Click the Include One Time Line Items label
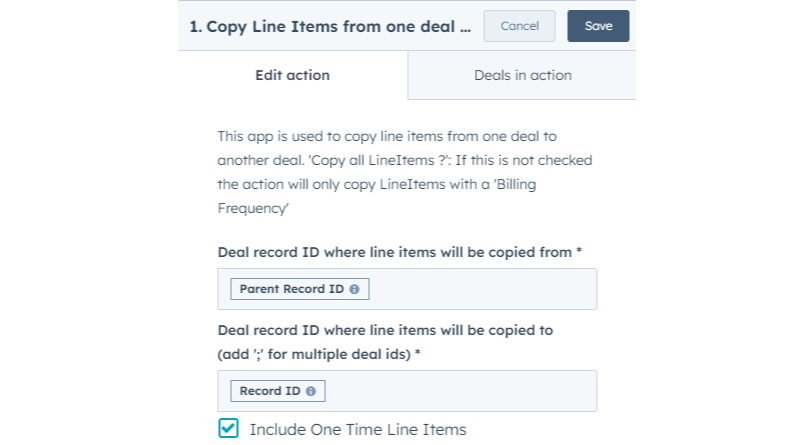 click(357, 429)
